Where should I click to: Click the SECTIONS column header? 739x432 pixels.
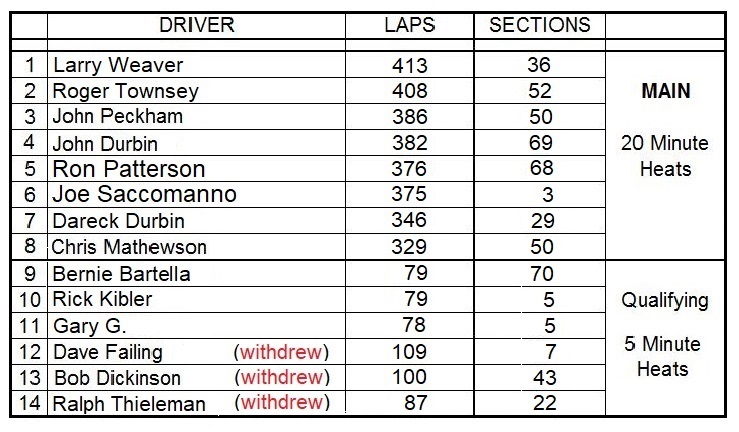[540, 25]
